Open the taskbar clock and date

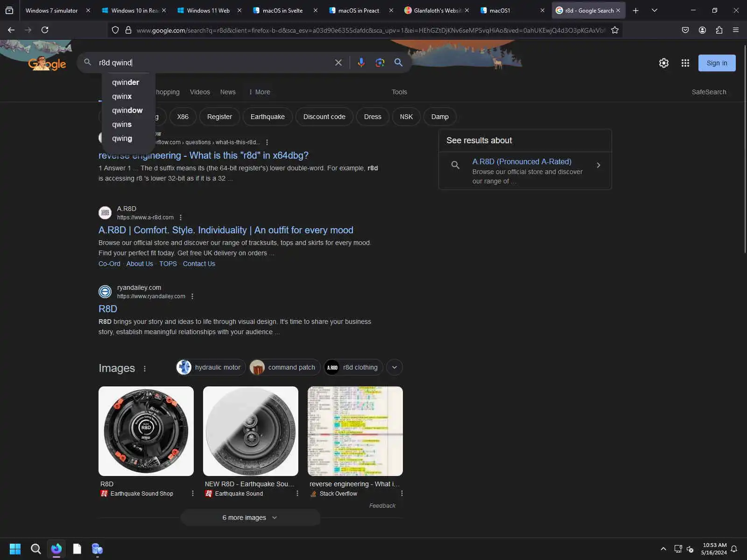714,549
